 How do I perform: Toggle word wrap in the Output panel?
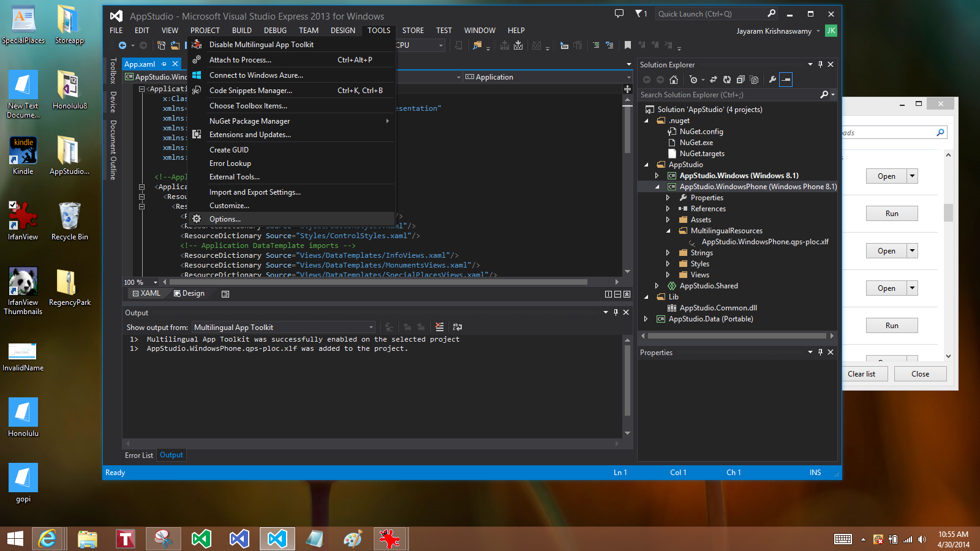click(457, 327)
